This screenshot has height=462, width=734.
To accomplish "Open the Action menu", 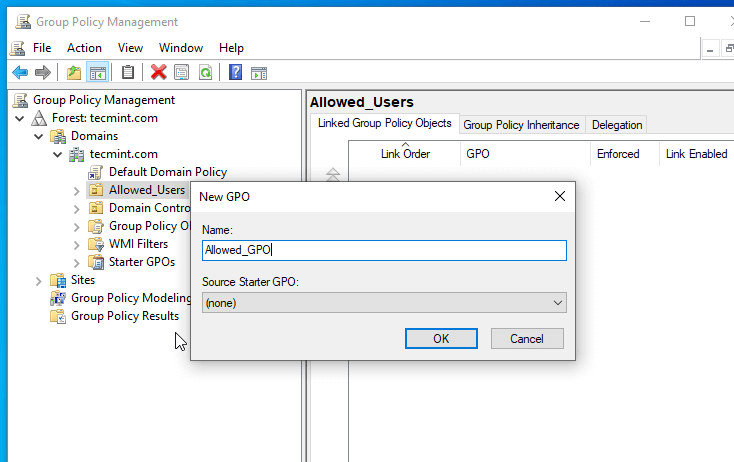I will [84, 48].
